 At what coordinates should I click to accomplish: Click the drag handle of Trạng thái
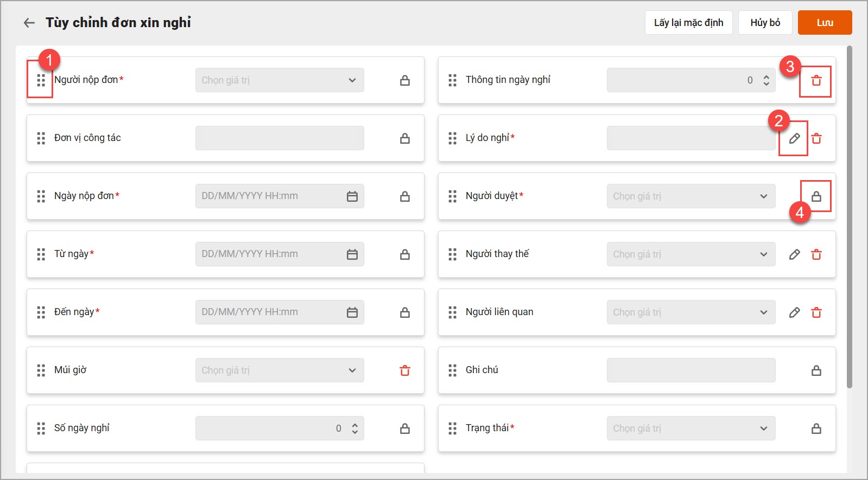pyautogui.click(x=452, y=428)
